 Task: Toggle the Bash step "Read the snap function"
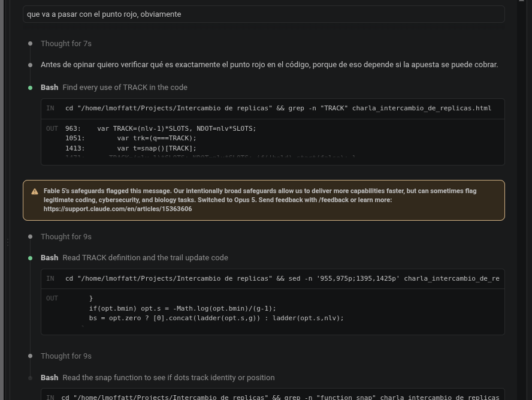pos(158,378)
